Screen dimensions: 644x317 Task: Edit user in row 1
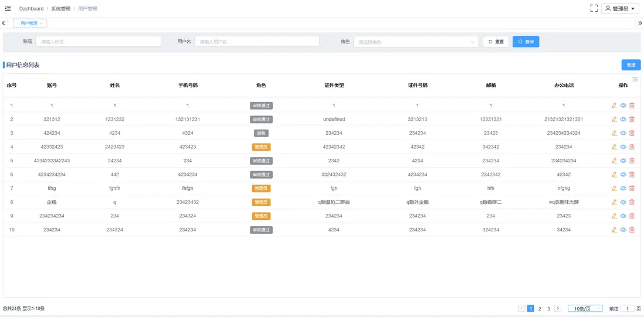[615, 105]
